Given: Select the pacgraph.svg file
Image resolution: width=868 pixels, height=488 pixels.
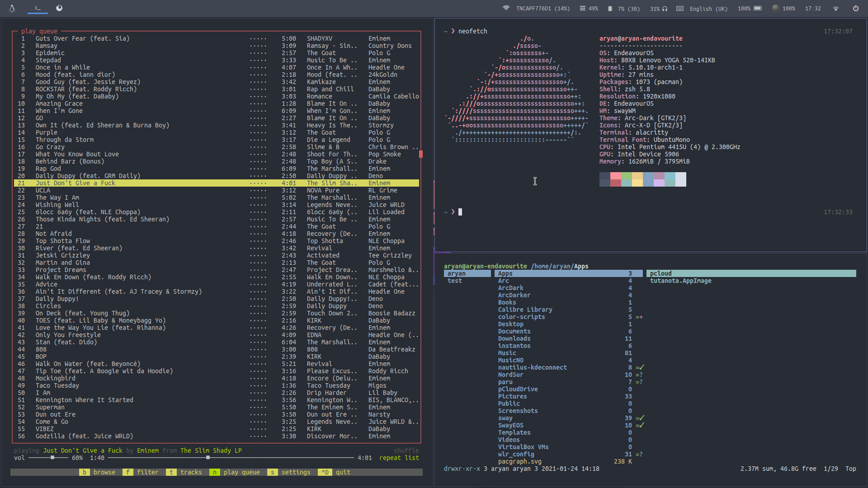Looking at the screenshot, I should tap(569, 461).
